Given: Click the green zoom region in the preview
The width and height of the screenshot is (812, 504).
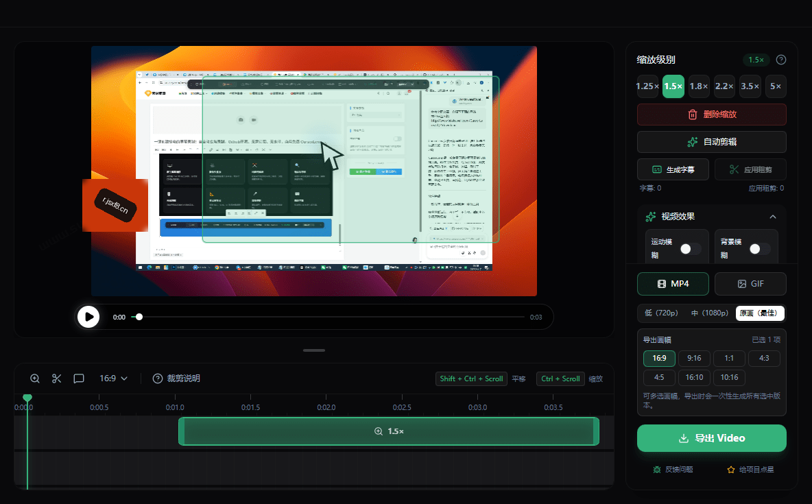Looking at the screenshot, I should 350,160.
